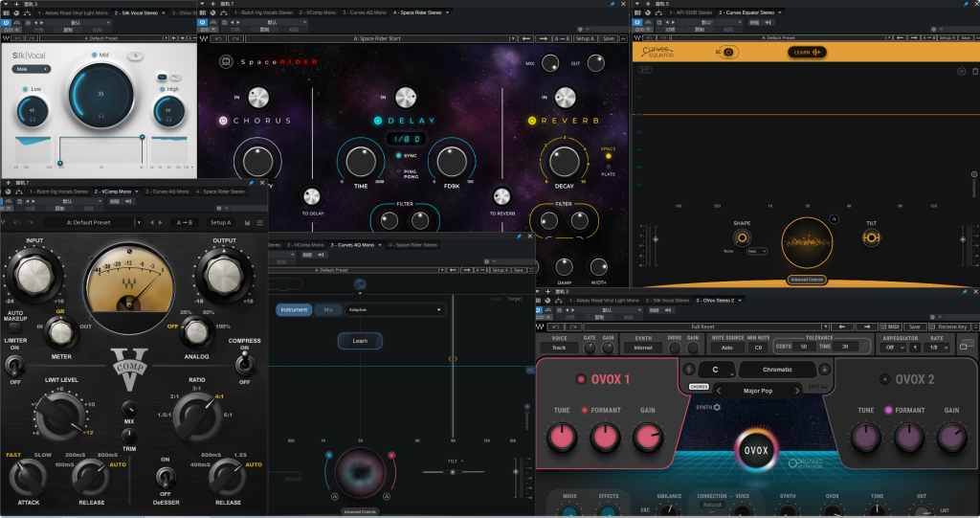Toggle the VComp DeEsser switch
The height and width of the screenshot is (518, 980).
click(165, 478)
